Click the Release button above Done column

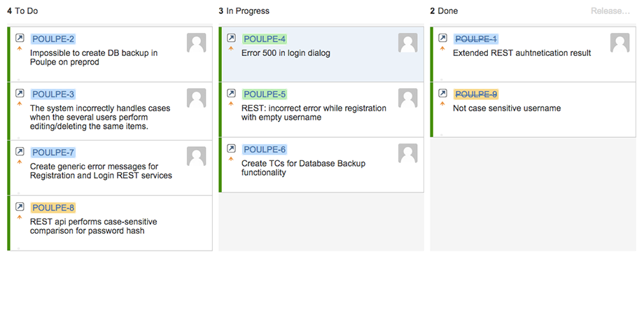tap(610, 11)
